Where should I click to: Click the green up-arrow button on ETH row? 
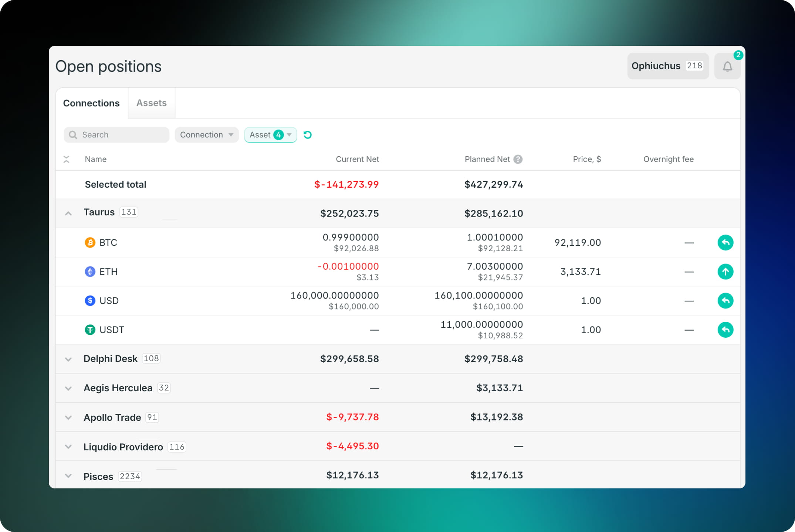(725, 272)
